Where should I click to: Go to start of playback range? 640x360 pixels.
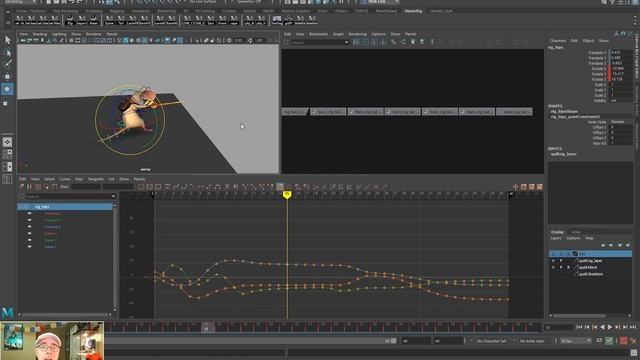579,327
